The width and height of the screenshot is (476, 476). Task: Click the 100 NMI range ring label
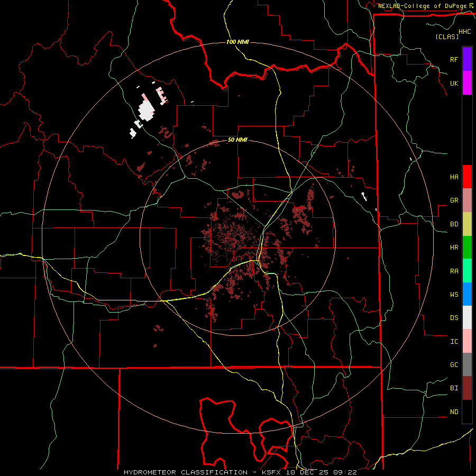tap(237, 42)
